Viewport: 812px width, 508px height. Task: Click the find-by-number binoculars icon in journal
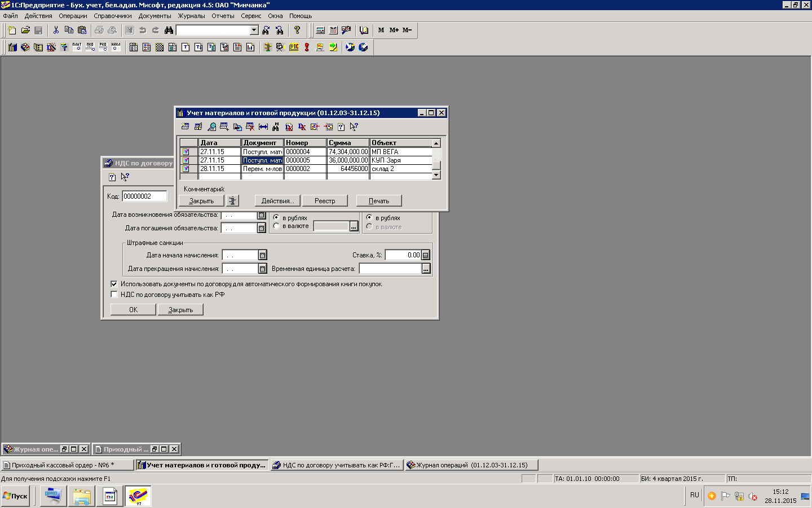276,126
